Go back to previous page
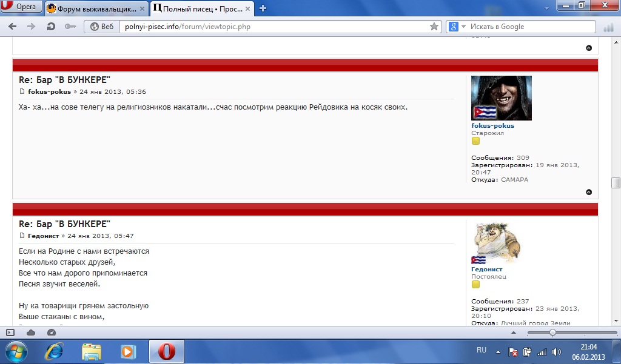Screen dimensions: 621x364 pyautogui.click(x=12, y=27)
